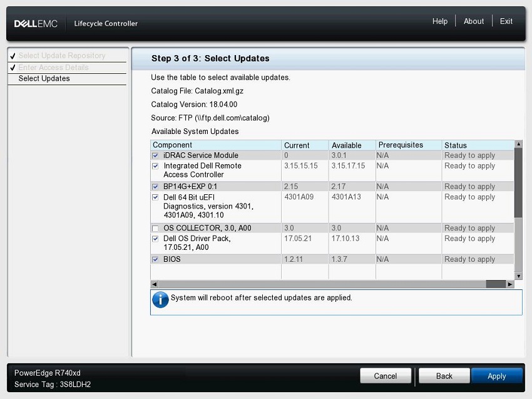Click the Status column header
This screenshot has height=399, width=532.
click(x=478, y=145)
